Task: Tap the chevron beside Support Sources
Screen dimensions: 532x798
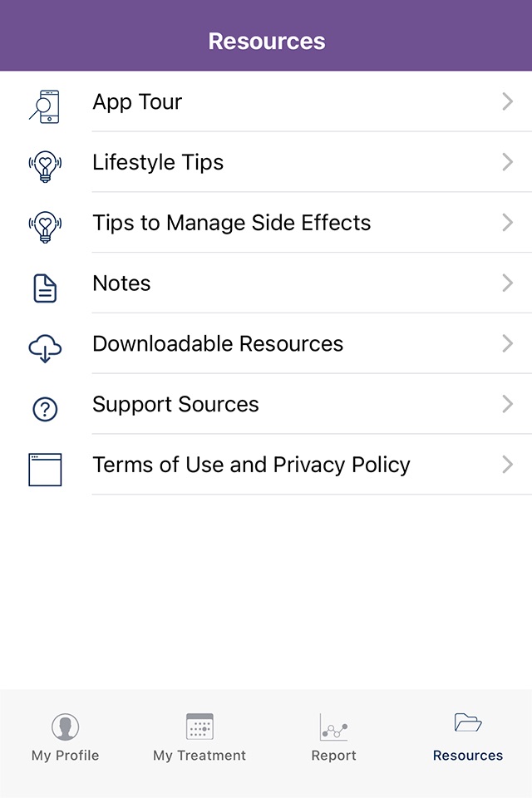Action: click(x=507, y=404)
